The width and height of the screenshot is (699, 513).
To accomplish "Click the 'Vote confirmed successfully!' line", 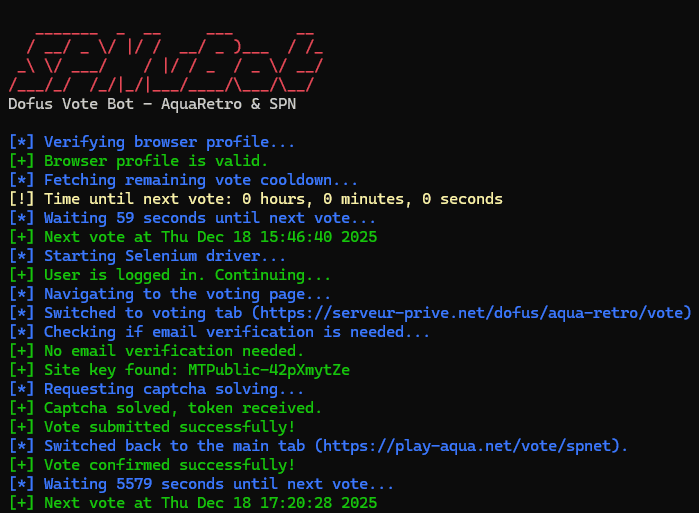I will [152, 465].
